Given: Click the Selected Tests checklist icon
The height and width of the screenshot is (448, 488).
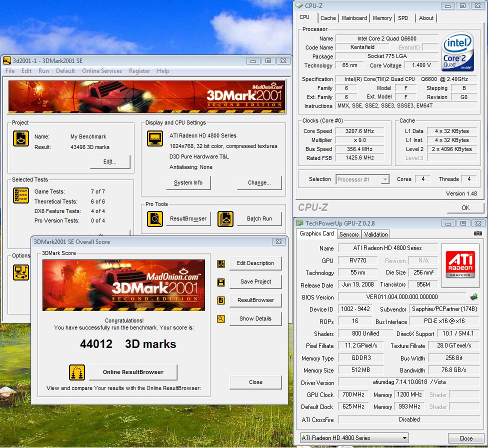Looking at the screenshot, I should [x=21, y=195].
